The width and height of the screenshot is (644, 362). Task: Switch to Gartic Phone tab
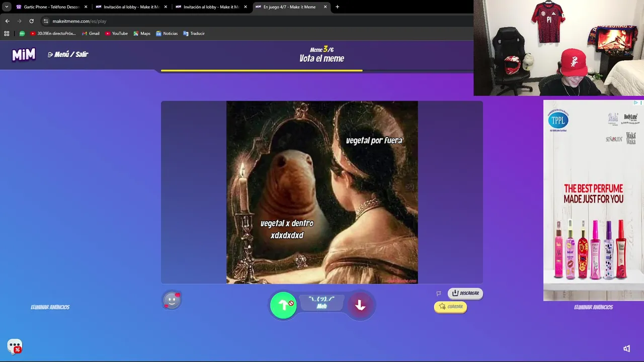[x=51, y=7]
